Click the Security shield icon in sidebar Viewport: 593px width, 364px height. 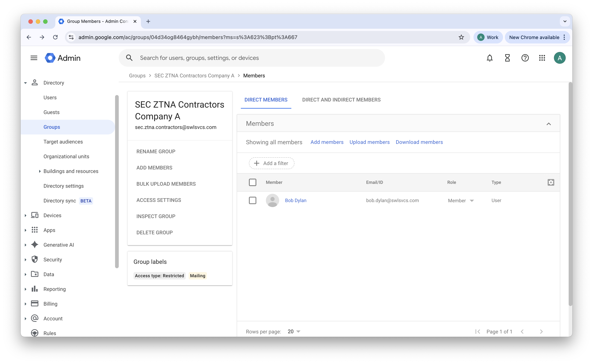tap(35, 260)
